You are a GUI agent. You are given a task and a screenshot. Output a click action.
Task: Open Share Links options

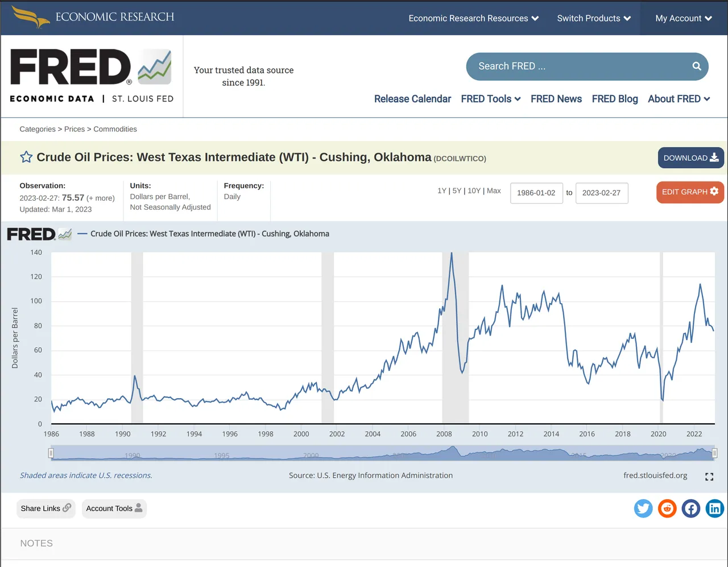pos(46,508)
